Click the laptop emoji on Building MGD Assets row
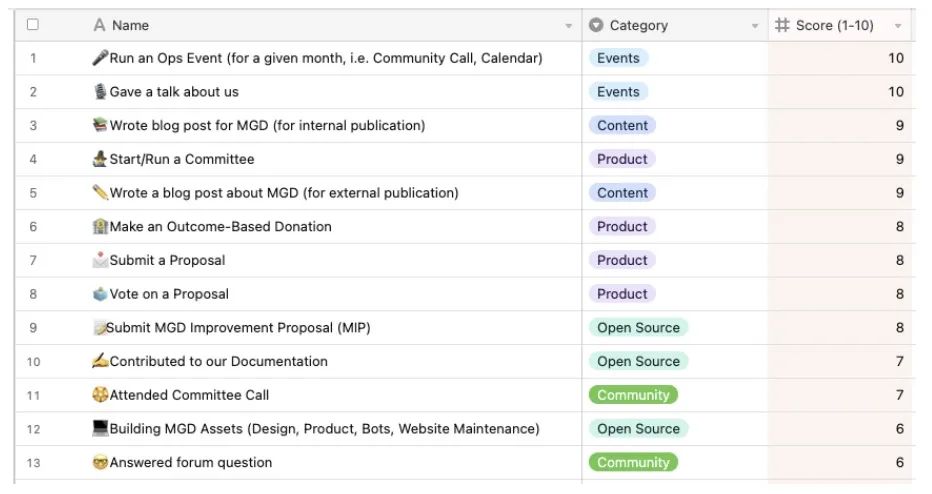This screenshot has width=932, height=494. pos(100,428)
